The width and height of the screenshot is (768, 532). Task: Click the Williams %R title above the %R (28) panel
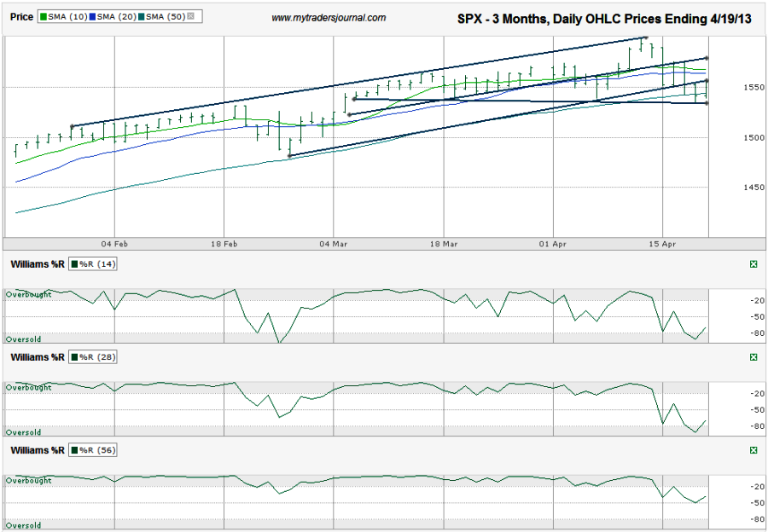pos(38,357)
